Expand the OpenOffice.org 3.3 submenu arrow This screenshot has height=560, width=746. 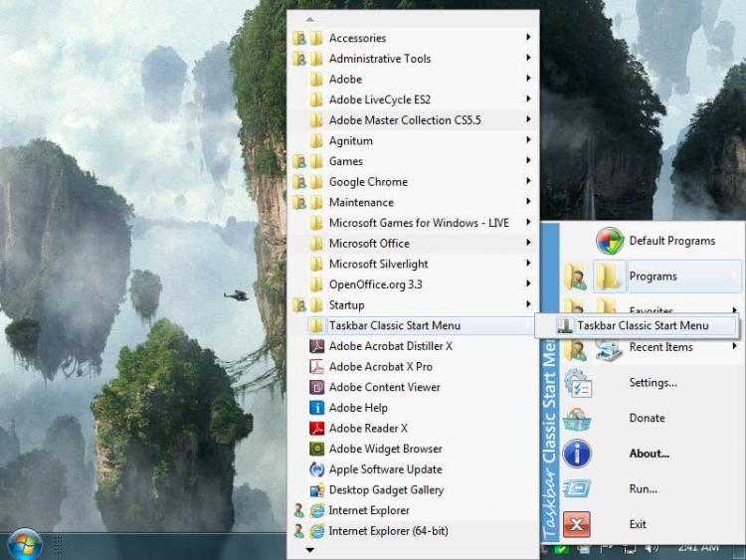pyautogui.click(x=528, y=283)
